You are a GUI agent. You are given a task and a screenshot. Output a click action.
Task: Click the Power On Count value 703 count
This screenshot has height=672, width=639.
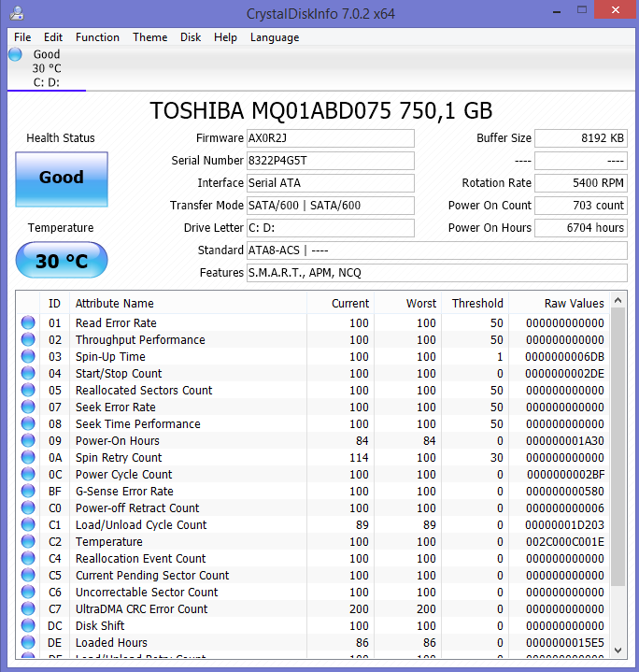pos(581,206)
